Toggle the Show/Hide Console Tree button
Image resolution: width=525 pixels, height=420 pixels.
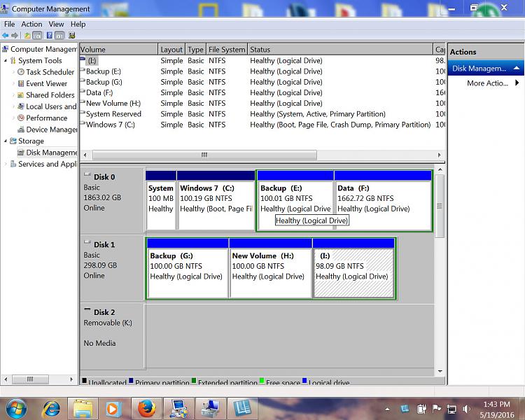tap(37, 35)
